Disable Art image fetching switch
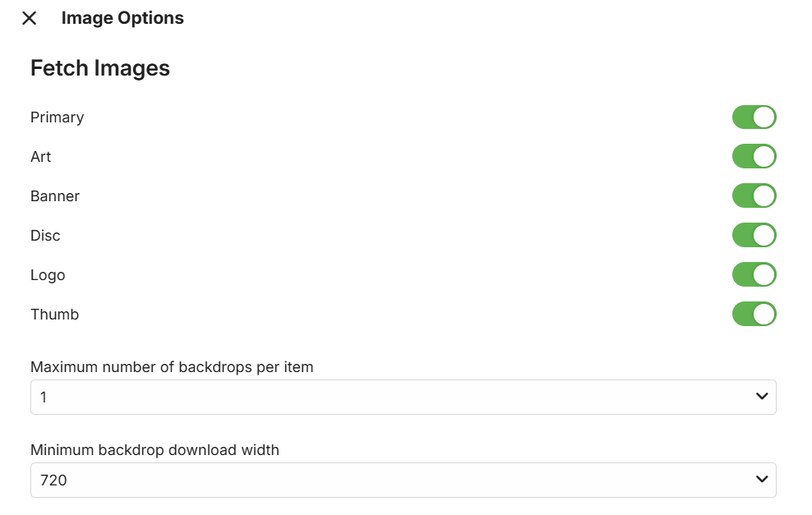Viewport: 812px width, 515px height. point(754,157)
